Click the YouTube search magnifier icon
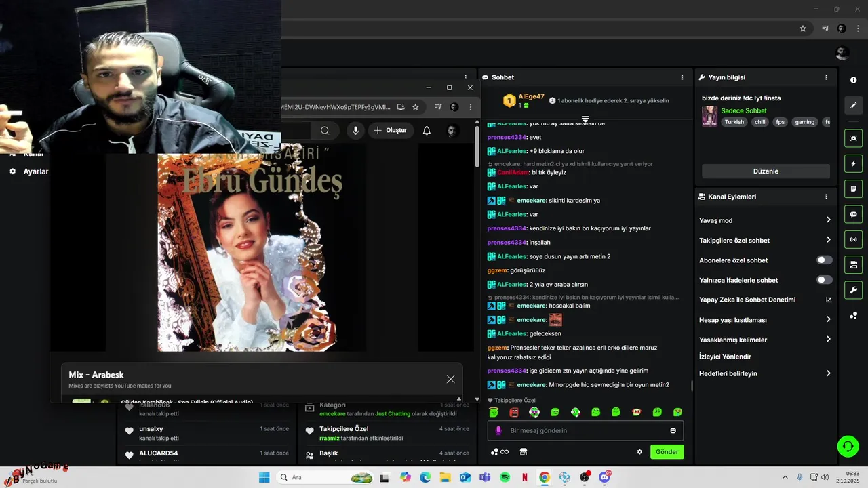Screen dimensions: 868x488 (x=325, y=131)
